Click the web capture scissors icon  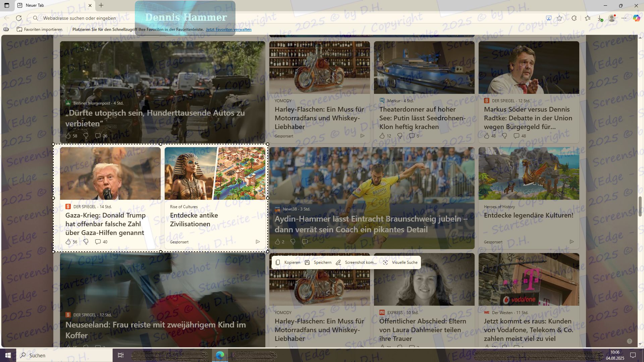coord(549,18)
